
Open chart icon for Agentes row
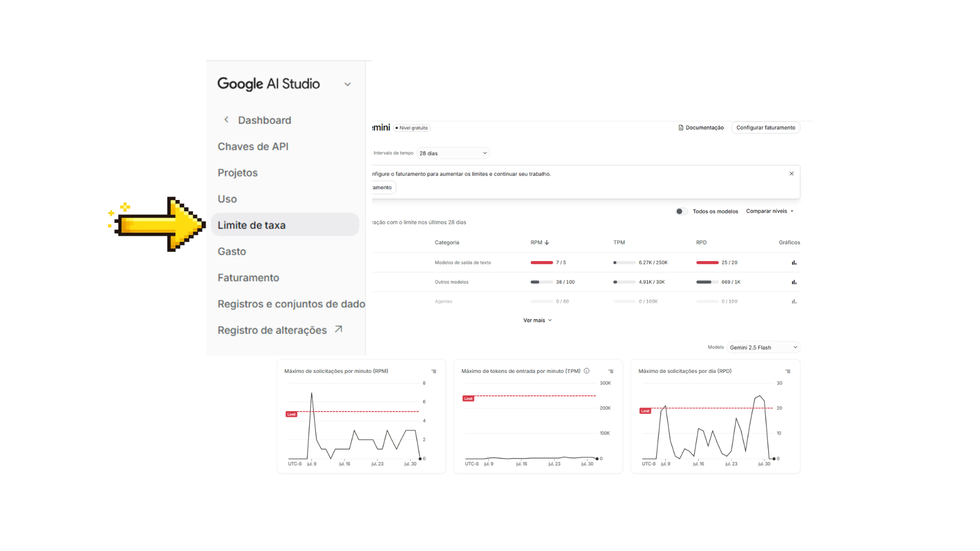(x=794, y=302)
